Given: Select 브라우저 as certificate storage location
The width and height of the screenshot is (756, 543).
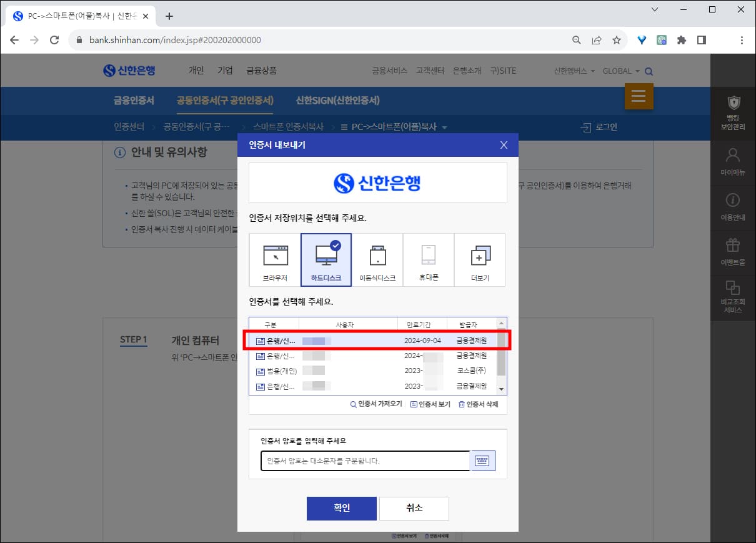Looking at the screenshot, I should click(275, 259).
